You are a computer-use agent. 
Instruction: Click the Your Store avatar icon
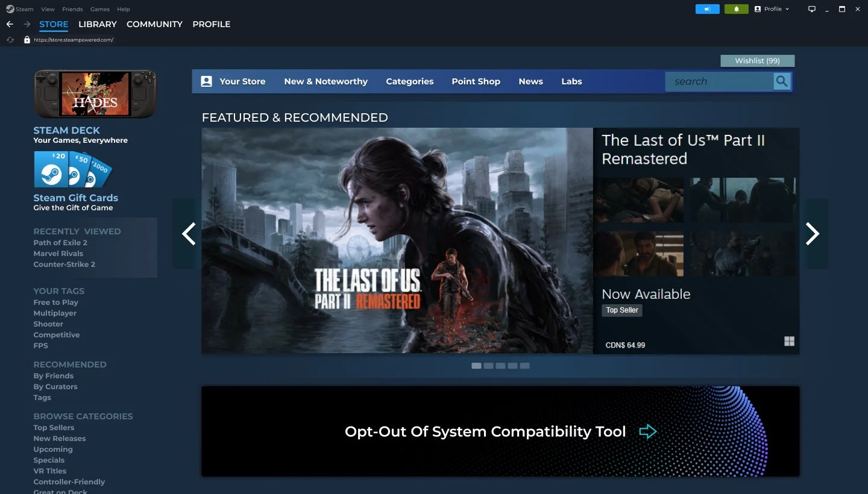(206, 81)
